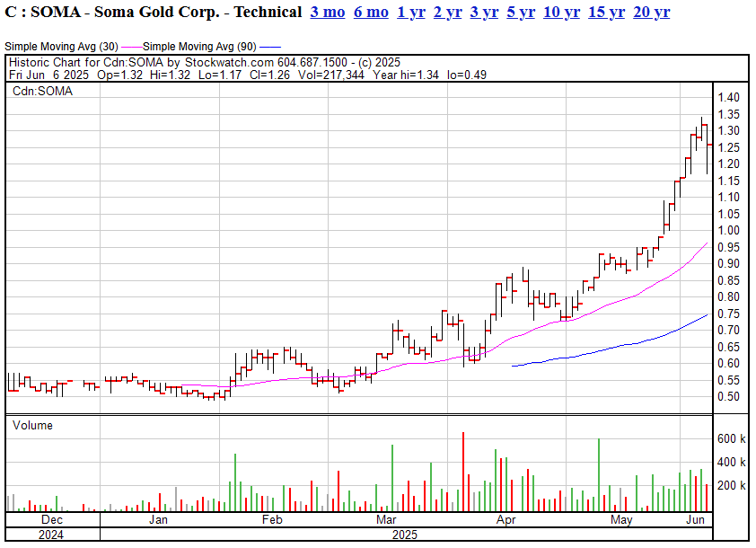756x548 pixels.
Task: View the 3 yr chart range link
Action: coord(484,12)
